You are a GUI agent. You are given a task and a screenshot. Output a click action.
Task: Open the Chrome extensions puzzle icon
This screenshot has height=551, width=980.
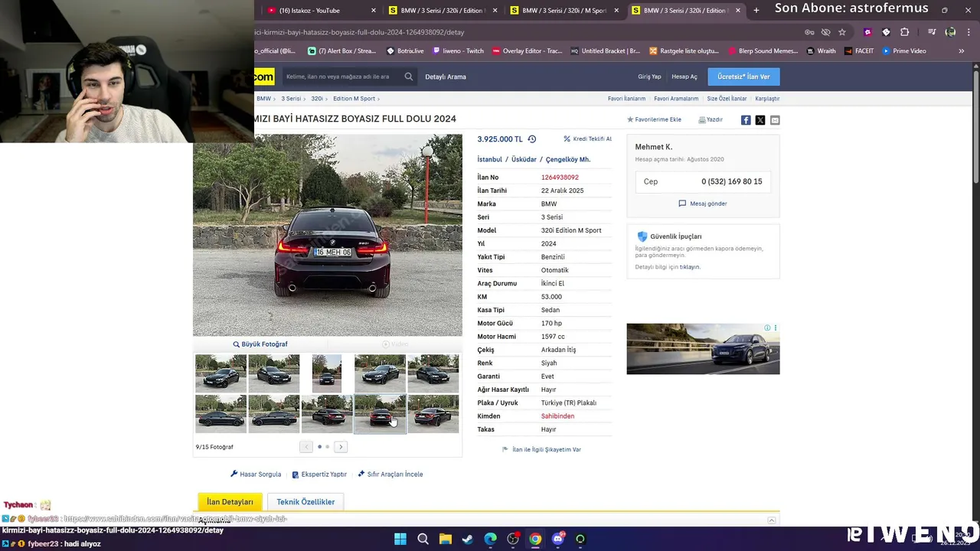[904, 32]
